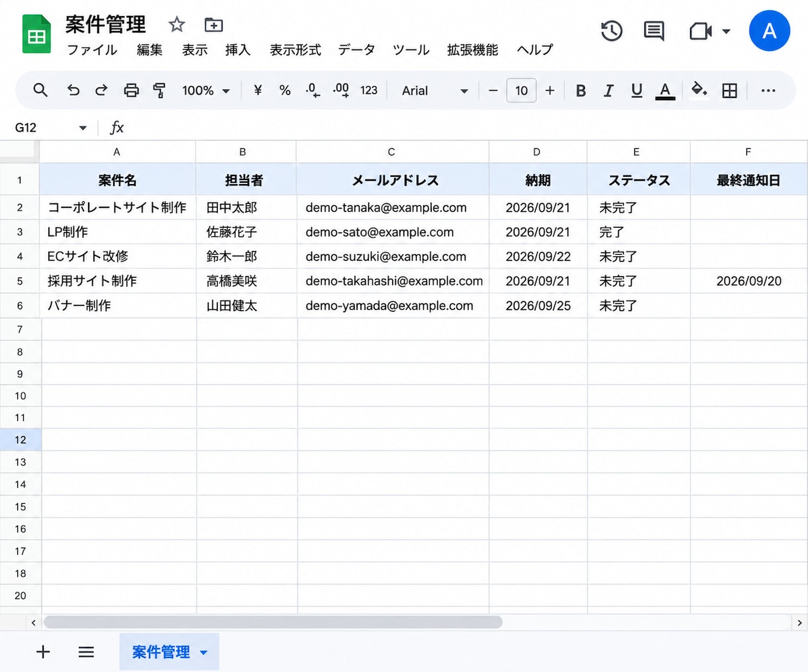Open the fx function icon
Viewport: 808px width, 672px height.
[117, 127]
